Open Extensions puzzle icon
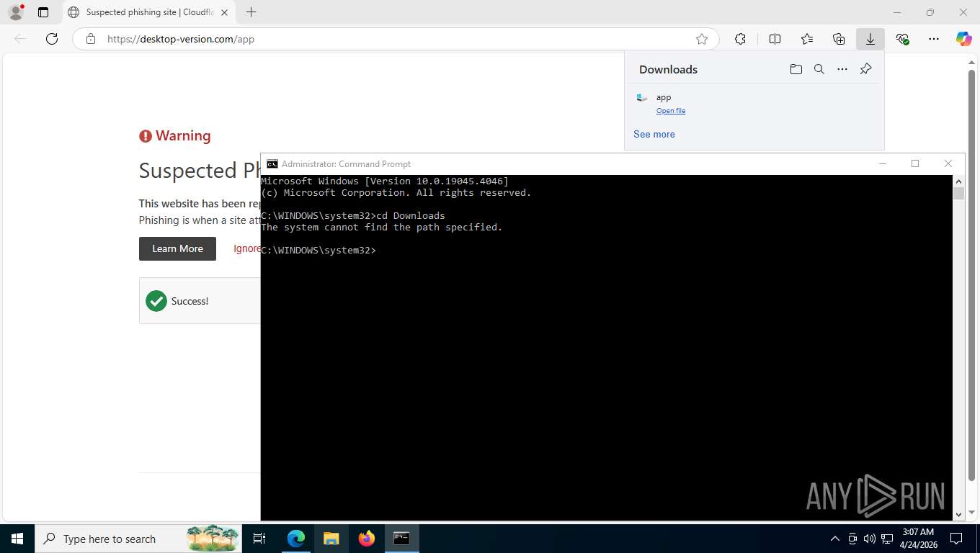The width and height of the screenshot is (980, 553). [x=740, y=39]
